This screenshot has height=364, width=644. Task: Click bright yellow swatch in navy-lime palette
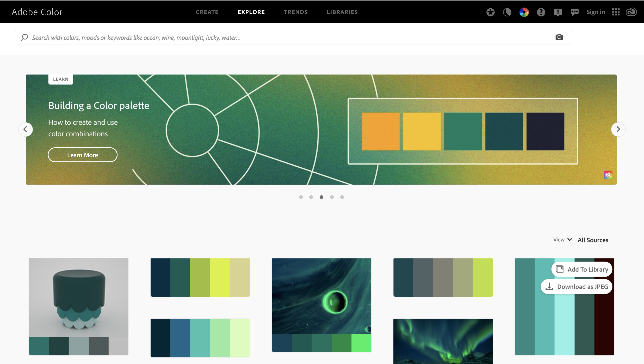pyautogui.click(x=220, y=277)
